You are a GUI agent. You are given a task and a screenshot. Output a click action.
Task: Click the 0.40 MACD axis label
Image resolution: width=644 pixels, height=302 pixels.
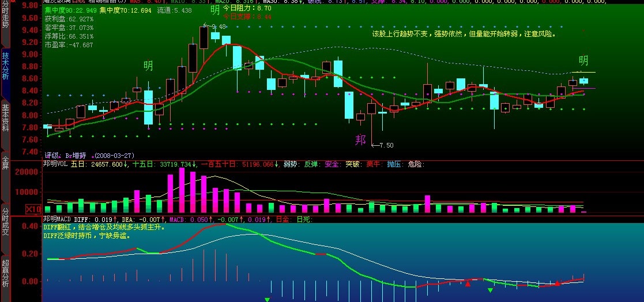29,226
